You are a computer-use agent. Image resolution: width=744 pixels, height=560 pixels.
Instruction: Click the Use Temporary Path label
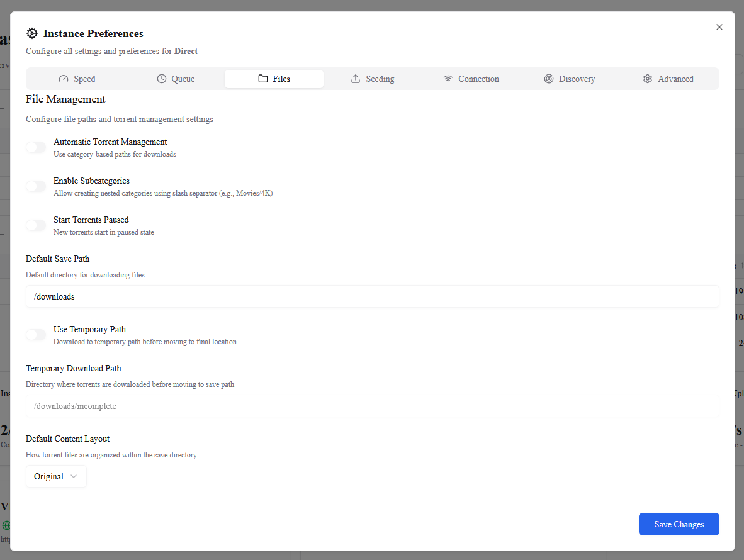click(x=89, y=329)
